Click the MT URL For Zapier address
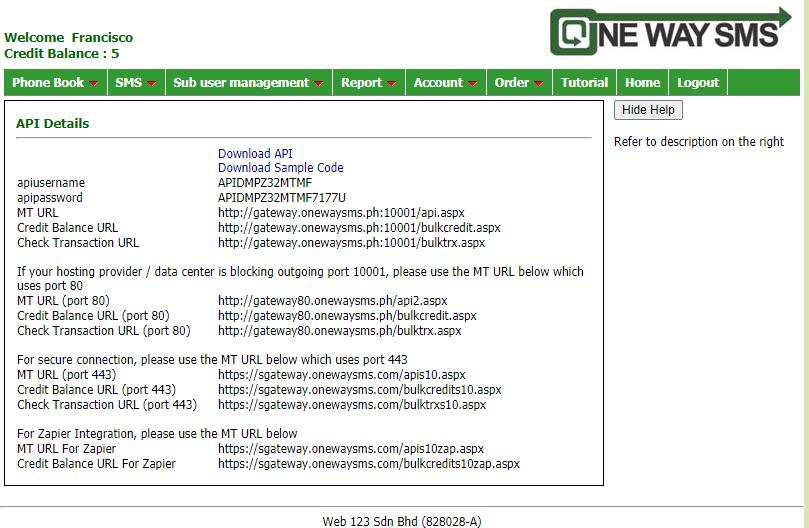This screenshot has height=528, width=809. (x=351, y=449)
